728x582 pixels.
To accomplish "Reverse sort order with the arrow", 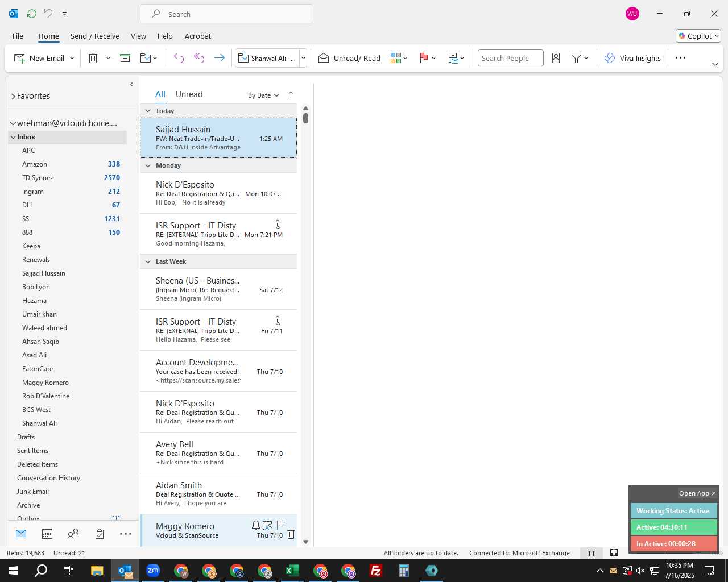I will 291,95.
